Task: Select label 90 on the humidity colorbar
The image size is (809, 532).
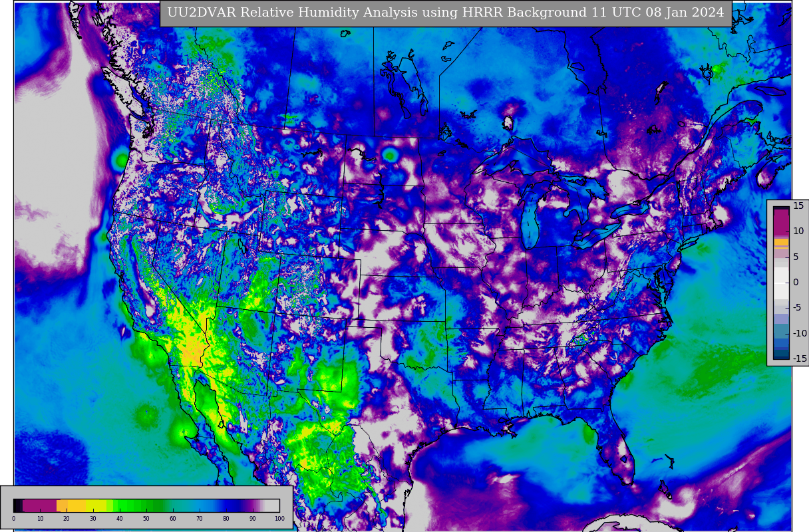Action: [253, 519]
